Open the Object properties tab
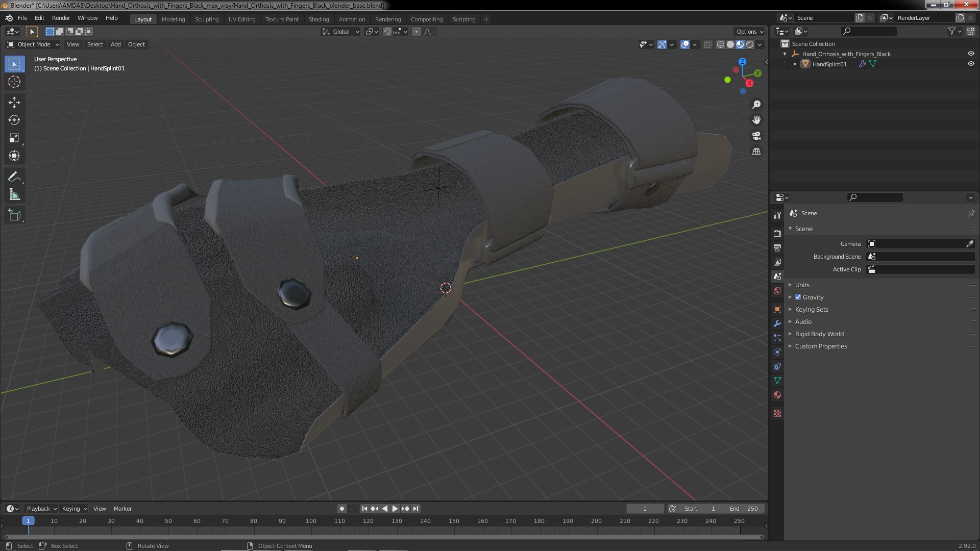This screenshot has width=980, height=551. pos(777,309)
